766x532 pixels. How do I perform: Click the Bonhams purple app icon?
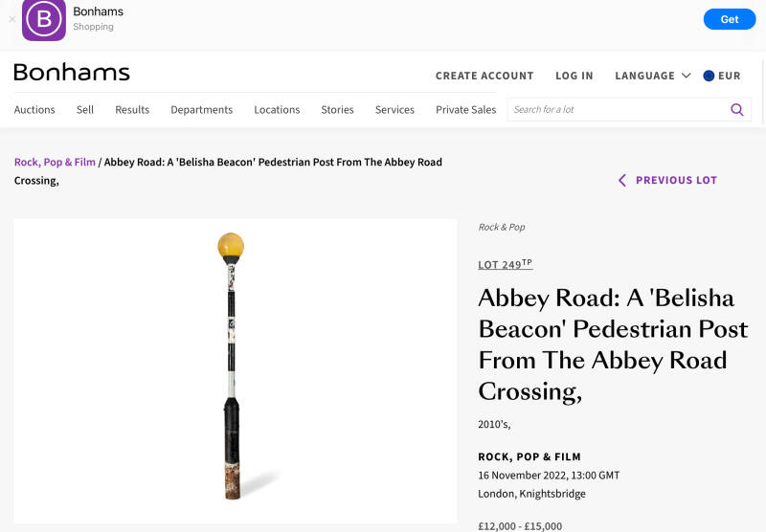(44, 19)
